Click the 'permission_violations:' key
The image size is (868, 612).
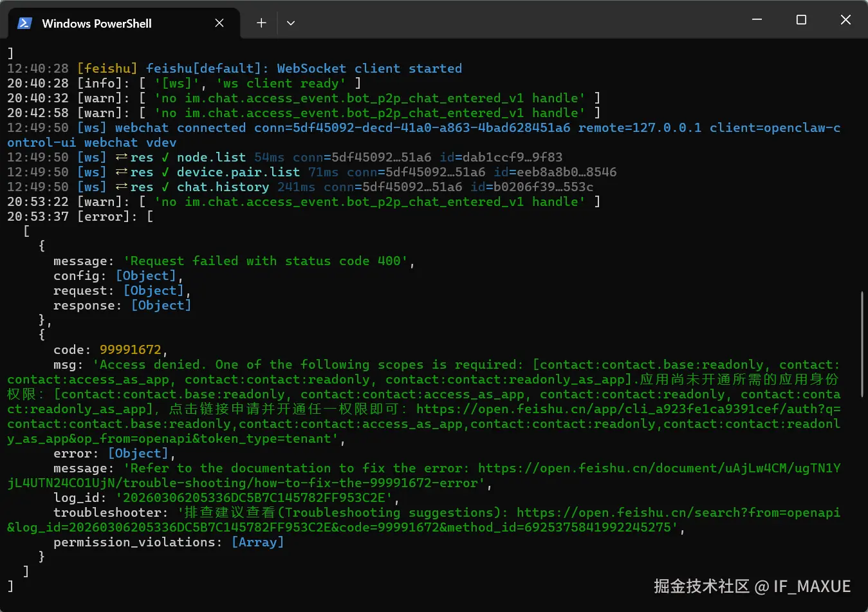click(138, 542)
